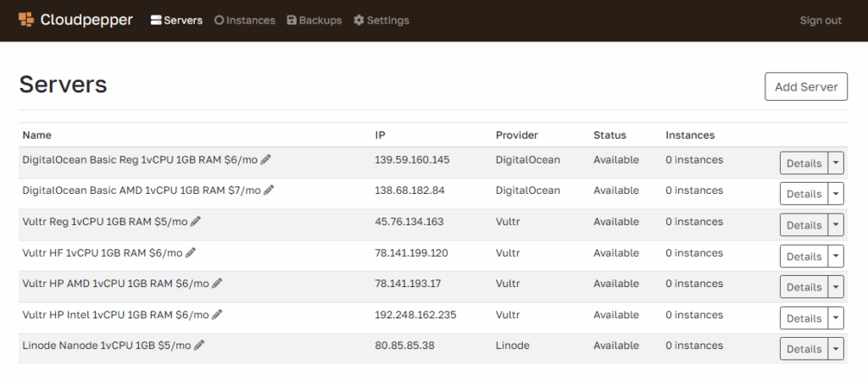The height and width of the screenshot is (381, 868).
Task: Click server name Linode Nanode 1vCPU 1GB $5/mo
Action: coord(107,345)
